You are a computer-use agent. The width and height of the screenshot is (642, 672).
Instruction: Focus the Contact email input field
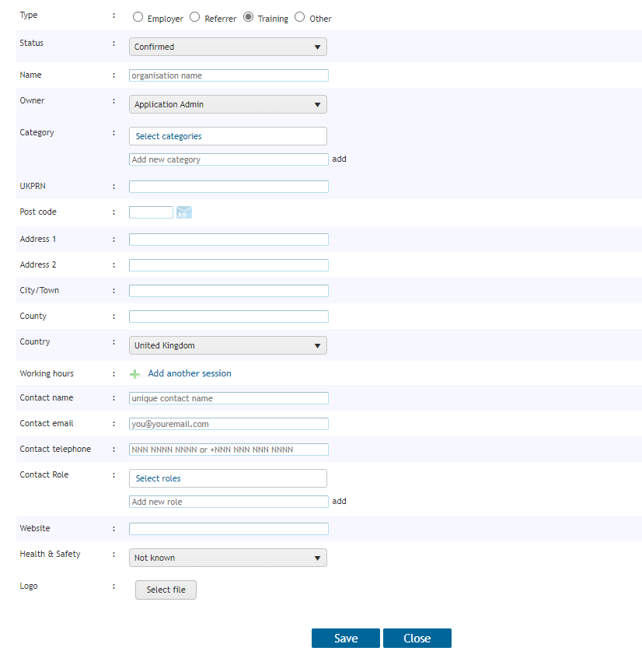(229, 424)
